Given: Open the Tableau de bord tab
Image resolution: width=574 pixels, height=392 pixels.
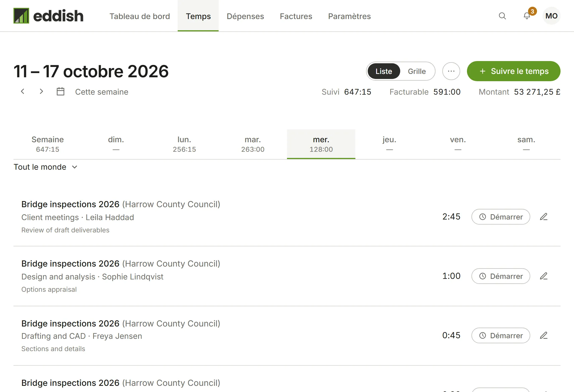Looking at the screenshot, I should click(x=140, y=16).
